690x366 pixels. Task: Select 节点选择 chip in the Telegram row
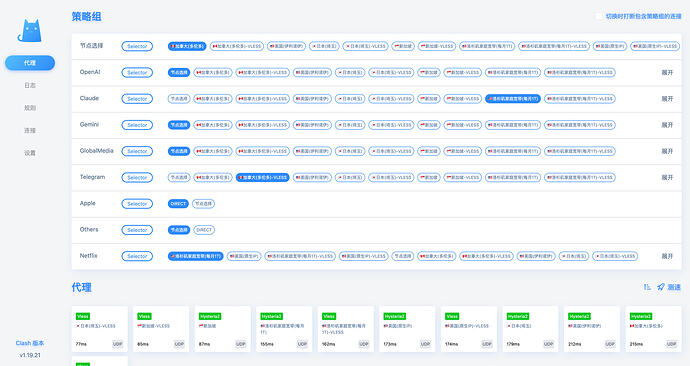[179, 178]
